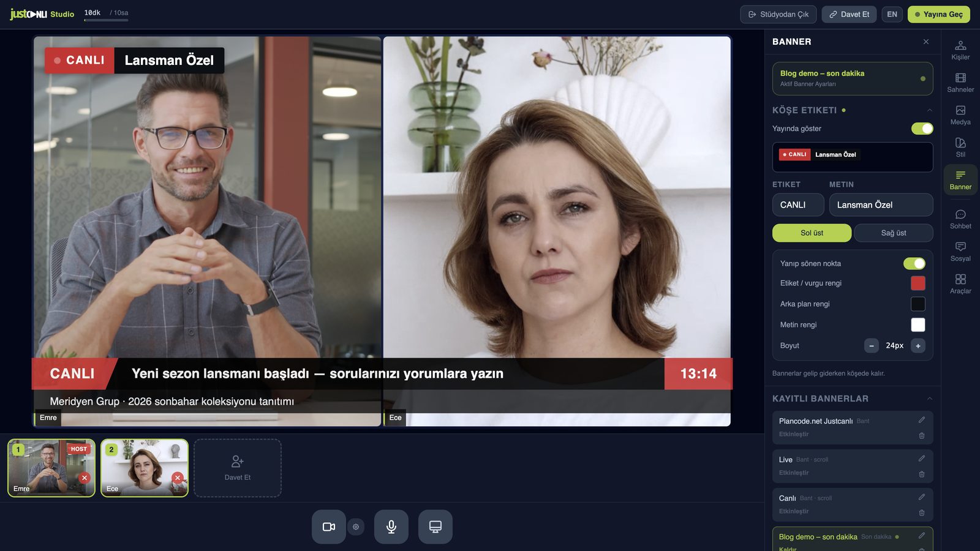The image size is (980, 551).
Task: Switch to the Banner tab
Action: coord(960,180)
